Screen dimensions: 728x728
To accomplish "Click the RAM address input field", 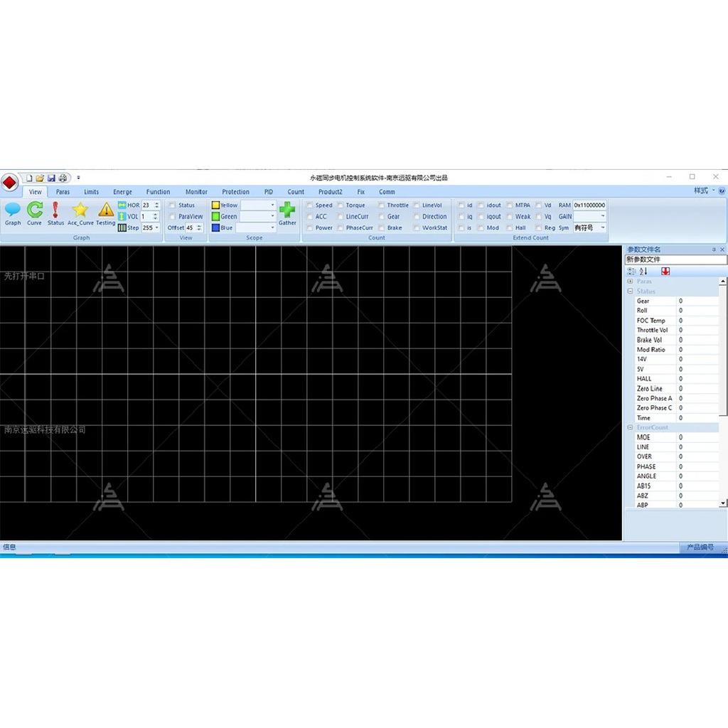I will pos(589,205).
